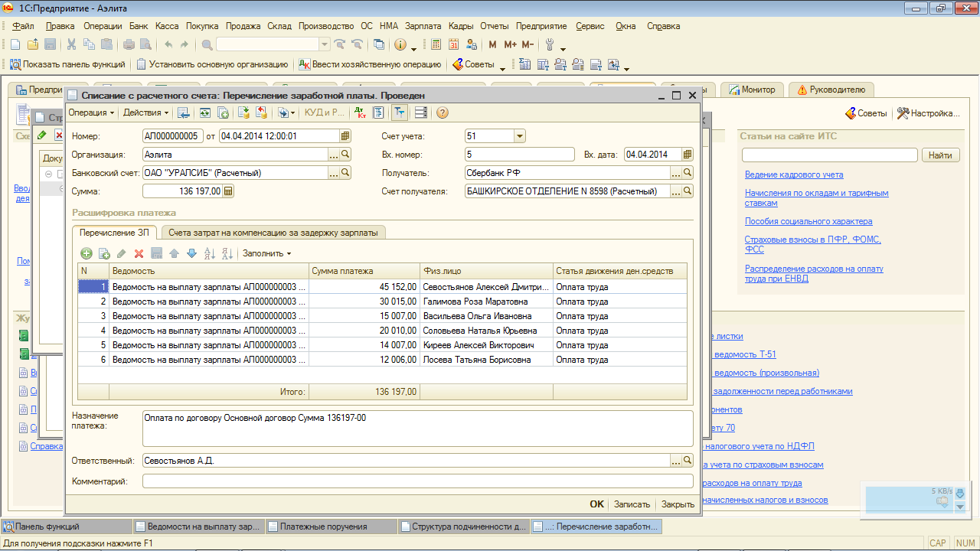The image size is (980, 551).
Task: Open the calendar from main toolbar
Action: [x=454, y=44]
